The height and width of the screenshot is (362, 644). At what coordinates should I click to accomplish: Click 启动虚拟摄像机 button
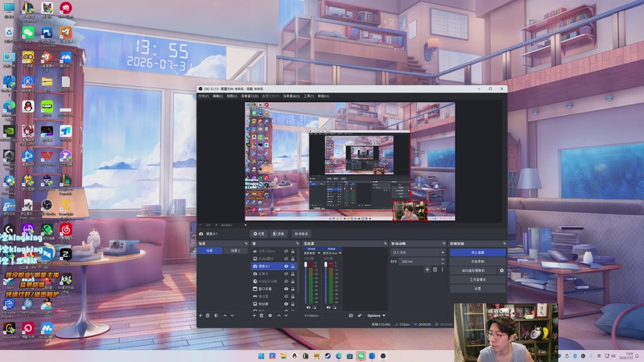[473, 270]
